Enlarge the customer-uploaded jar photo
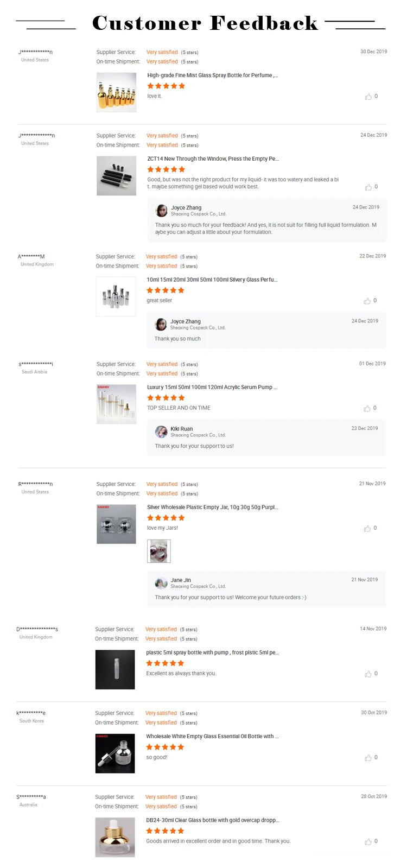Screen dimensions: 407x868 coord(159,551)
